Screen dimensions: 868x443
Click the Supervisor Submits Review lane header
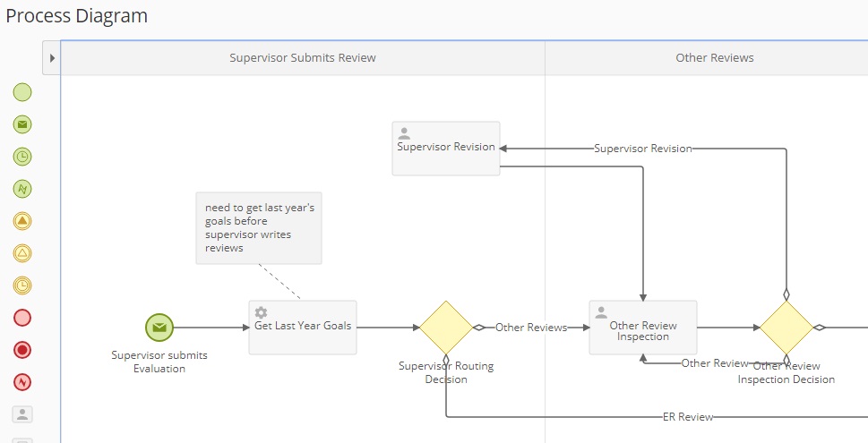point(303,58)
